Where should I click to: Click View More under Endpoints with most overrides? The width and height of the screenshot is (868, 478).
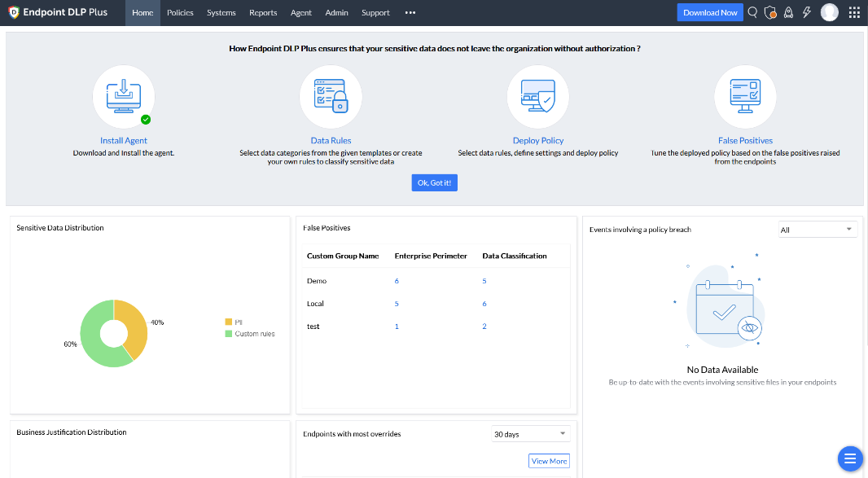[x=549, y=460]
